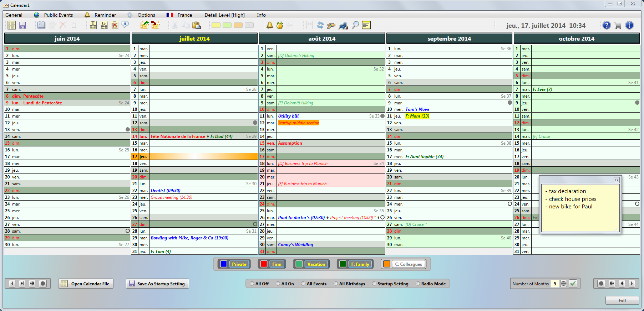Click the shopping cart icon

coord(618,25)
